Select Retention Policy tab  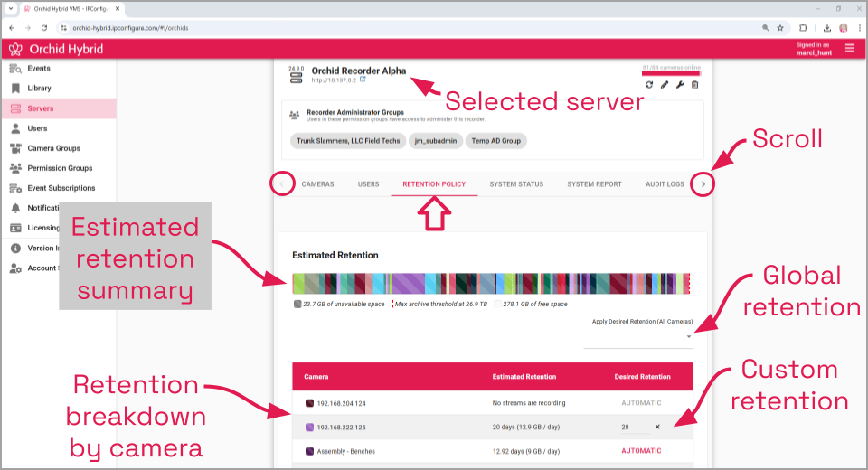(434, 184)
